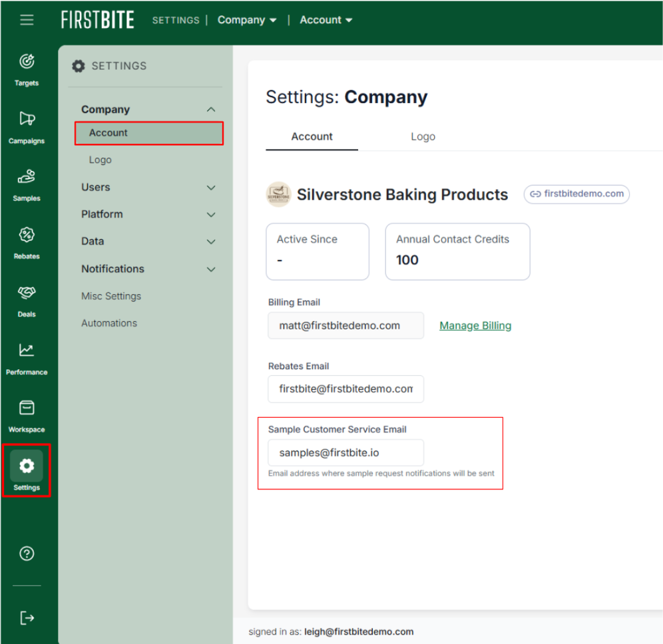This screenshot has height=644, width=663.
Task: Open Campaigns from the sidebar
Action: click(27, 128)
